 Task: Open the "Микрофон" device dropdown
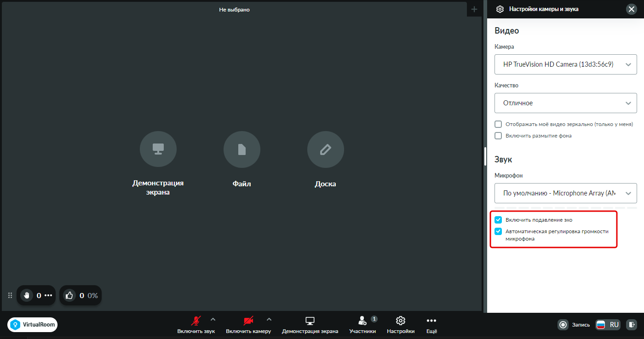point(566,193)
